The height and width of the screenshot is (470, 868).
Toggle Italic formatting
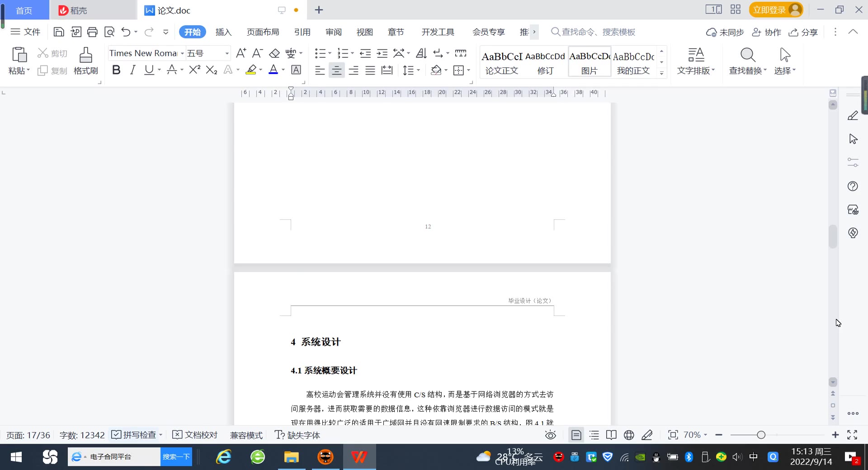[132, 70]
